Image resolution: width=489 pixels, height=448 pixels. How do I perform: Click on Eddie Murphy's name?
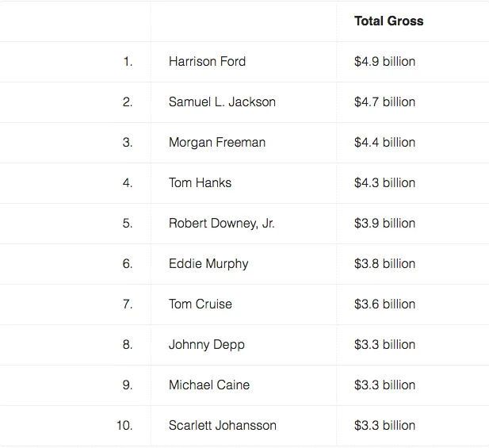[x=208, y=264]
